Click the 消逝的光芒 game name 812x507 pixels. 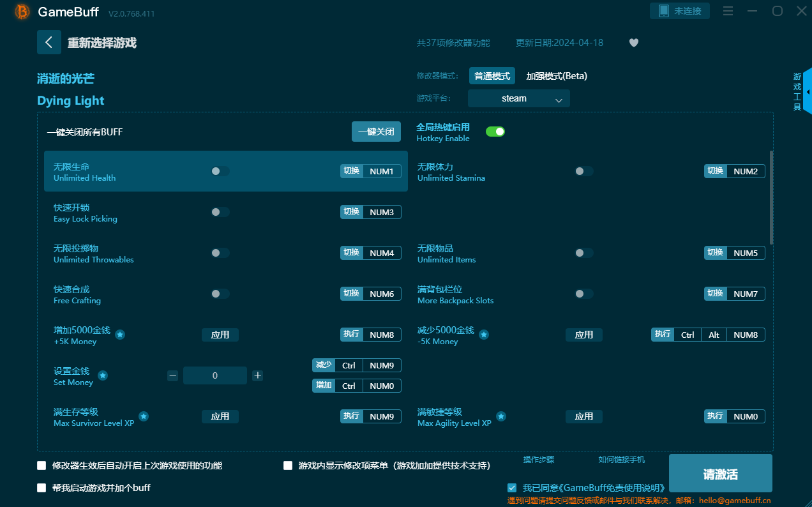(x=66, y=79)
